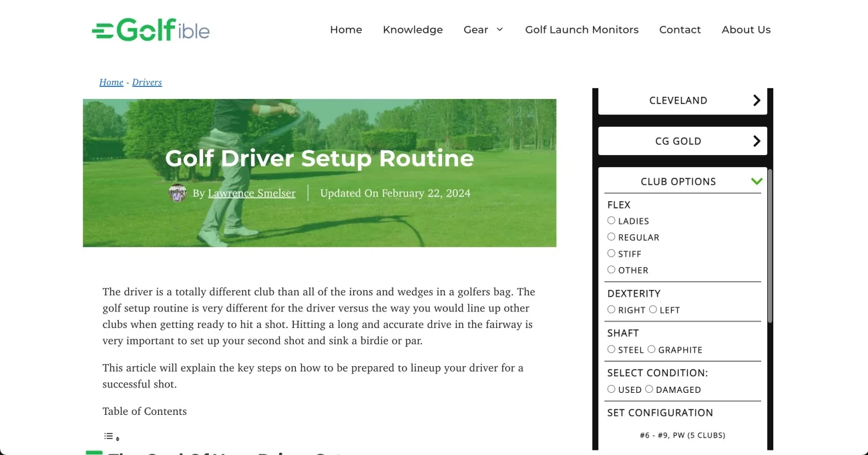Choose RIGHT dexterity option
Image resolution: width=868 pixels, height=455 pixels.
click(611, 309)
